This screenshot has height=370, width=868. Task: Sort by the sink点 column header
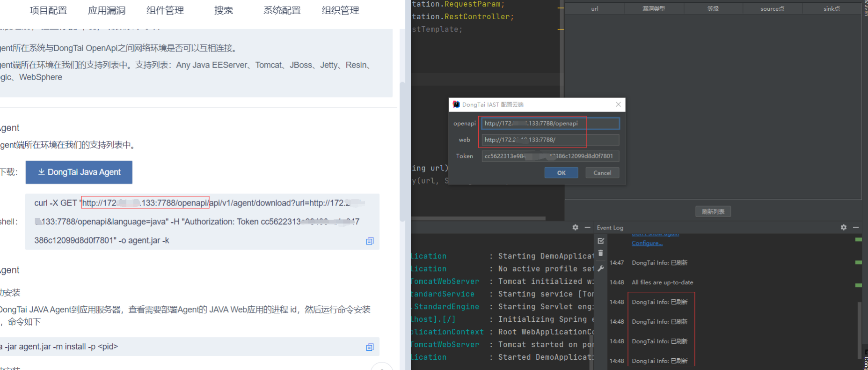coord(832,8)
